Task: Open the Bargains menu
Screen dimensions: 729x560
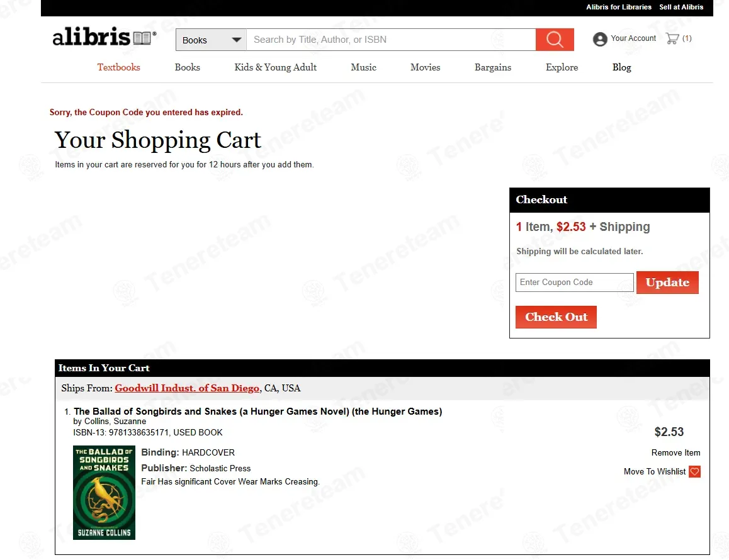Action: coord(493,67)
